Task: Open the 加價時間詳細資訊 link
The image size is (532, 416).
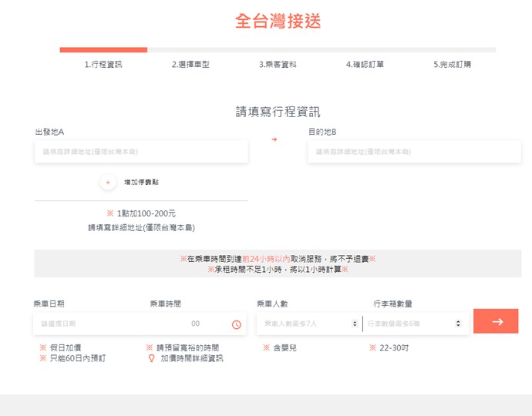Action: tap(191, 358)
